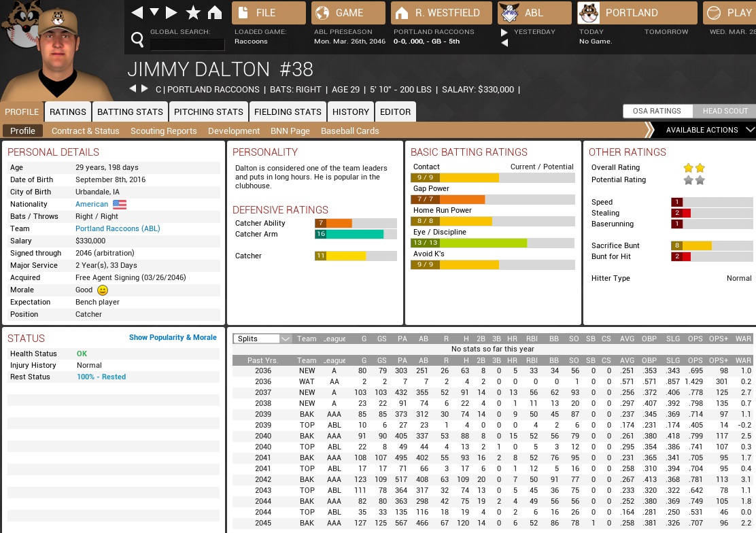Image resolution: width=756 pixels, height=533 pixels.
Task: Click Show Popularity & Morale link
Action: [x=173, y=337]
